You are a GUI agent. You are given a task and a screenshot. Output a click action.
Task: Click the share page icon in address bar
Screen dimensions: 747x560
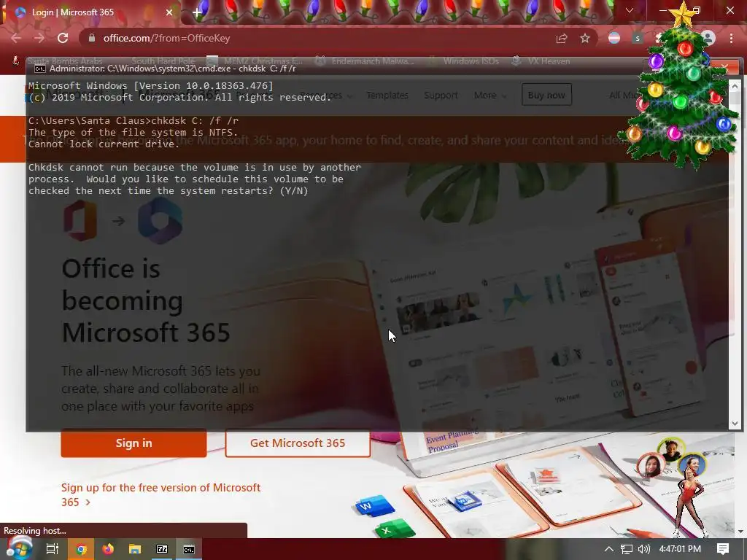pos(562,38)
